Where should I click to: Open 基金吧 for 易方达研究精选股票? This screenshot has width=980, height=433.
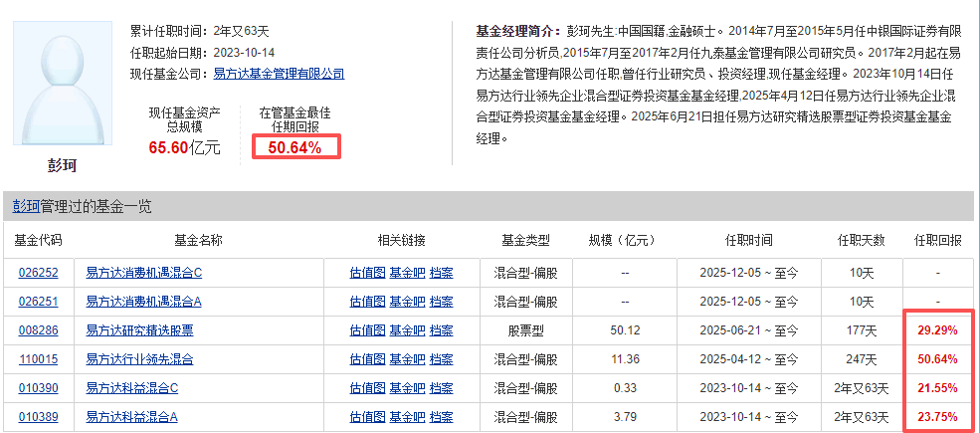pos(408,330)
